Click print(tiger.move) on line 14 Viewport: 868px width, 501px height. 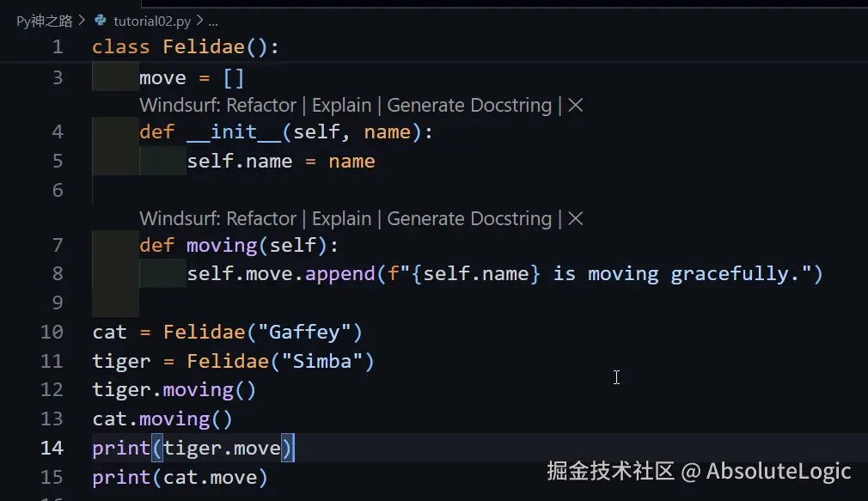pos(193,449)
